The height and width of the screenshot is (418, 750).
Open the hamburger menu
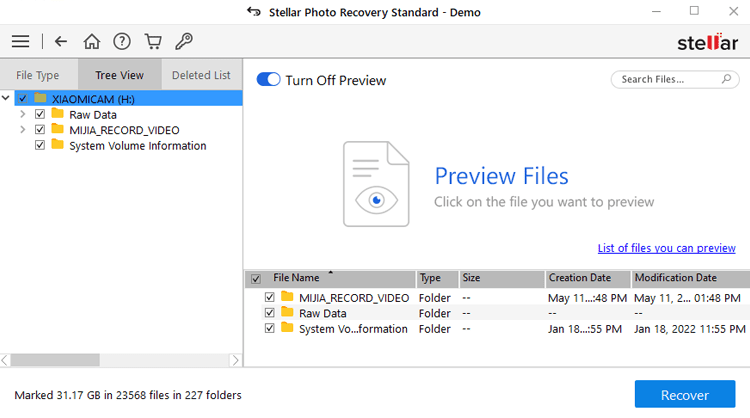20,42
